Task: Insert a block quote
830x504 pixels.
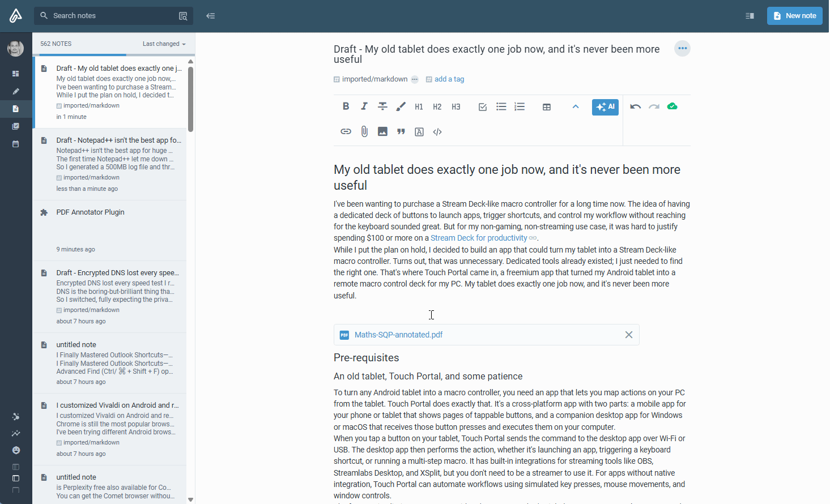Action: [x=401, y=131]
